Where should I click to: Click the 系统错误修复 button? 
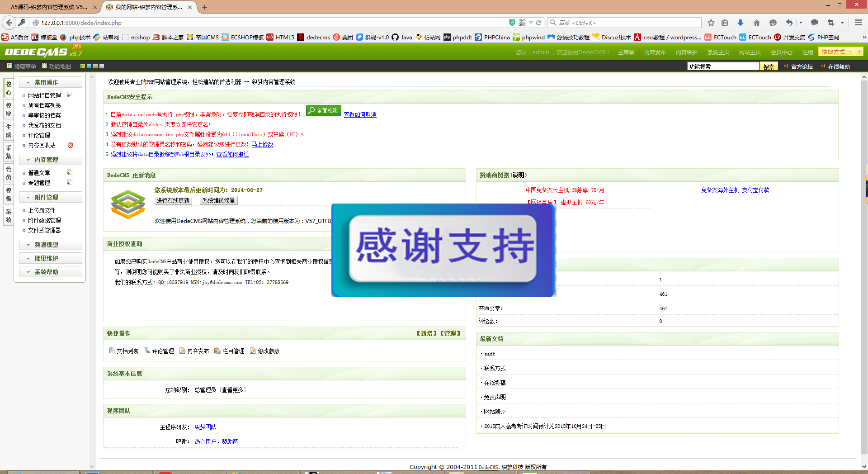click(218, 200)
